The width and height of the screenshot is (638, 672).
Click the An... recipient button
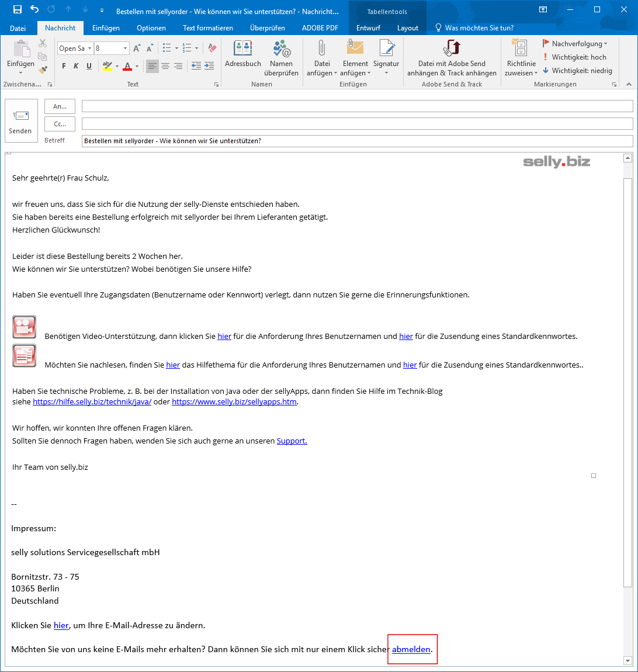[60, 106]
